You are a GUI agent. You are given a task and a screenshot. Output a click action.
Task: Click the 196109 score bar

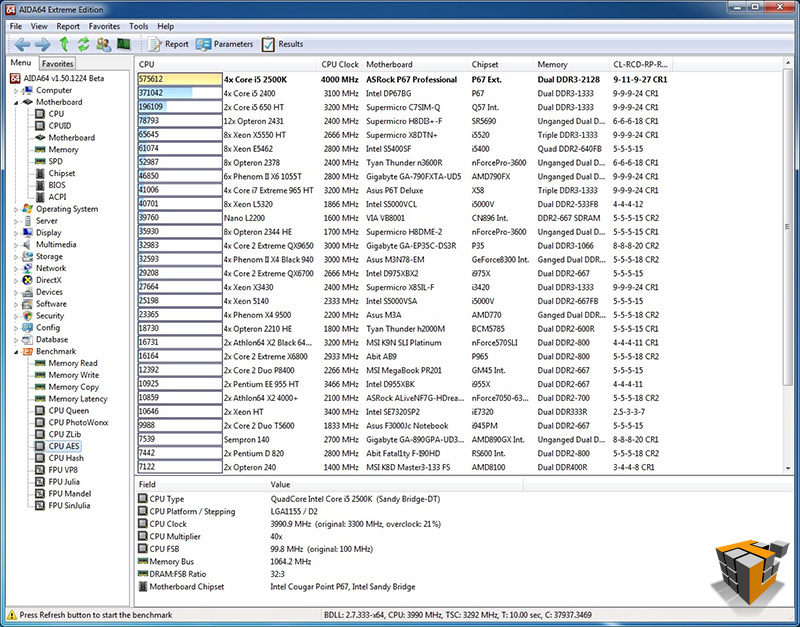tap(180, 107)
